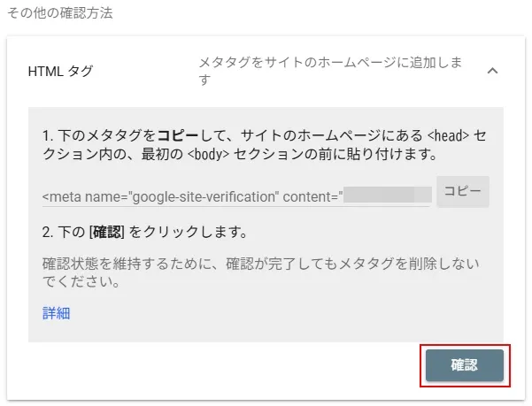
Task: Click the bold コピー word in step 1
Action: point(178,135)
